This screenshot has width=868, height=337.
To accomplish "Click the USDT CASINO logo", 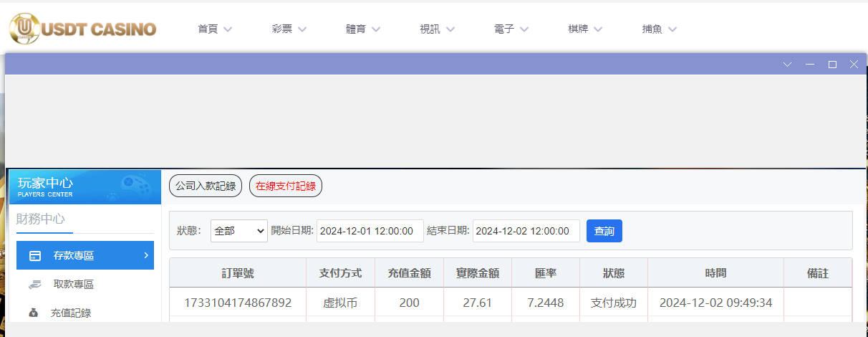I will (82, 29).
